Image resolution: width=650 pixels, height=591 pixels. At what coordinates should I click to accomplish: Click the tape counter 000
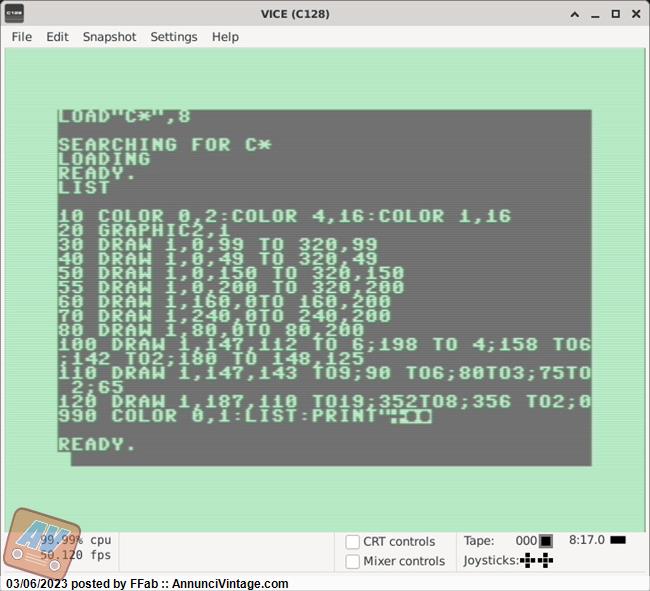526,540
